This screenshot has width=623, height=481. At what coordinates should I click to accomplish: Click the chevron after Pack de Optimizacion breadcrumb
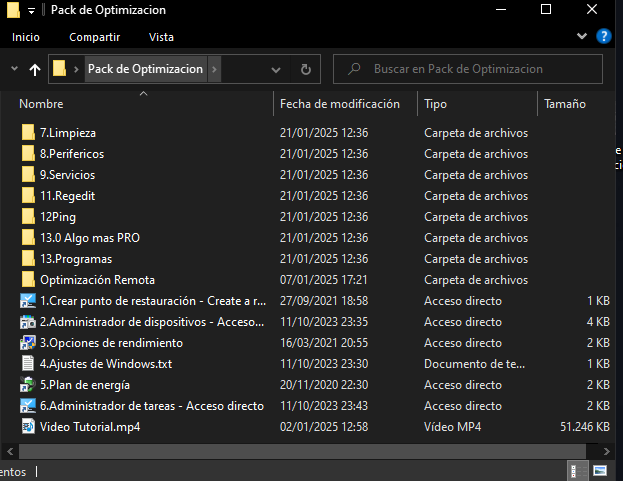(x=214, y=69)
